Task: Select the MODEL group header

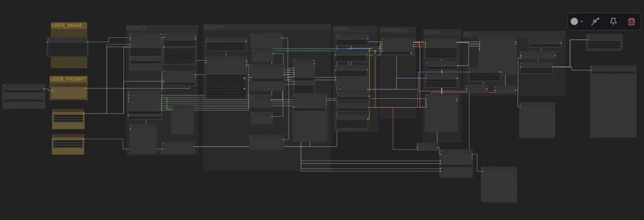Action: (x=342, y=29)
